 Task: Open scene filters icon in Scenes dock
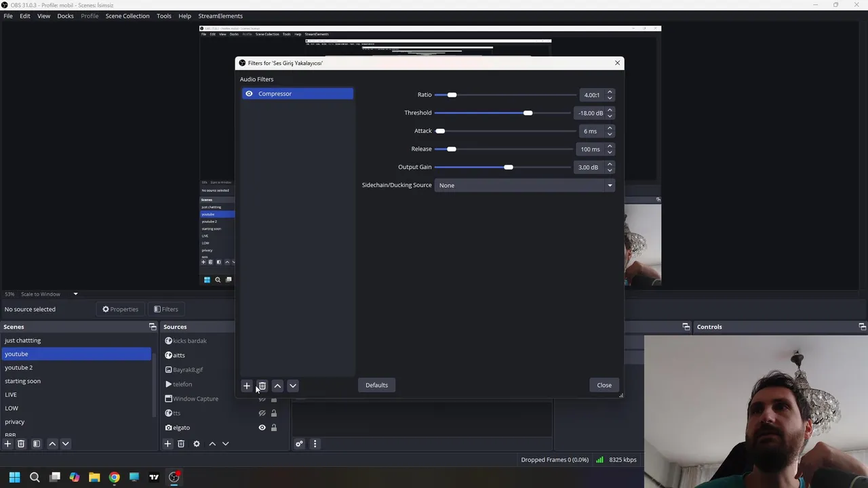point(37,444)
